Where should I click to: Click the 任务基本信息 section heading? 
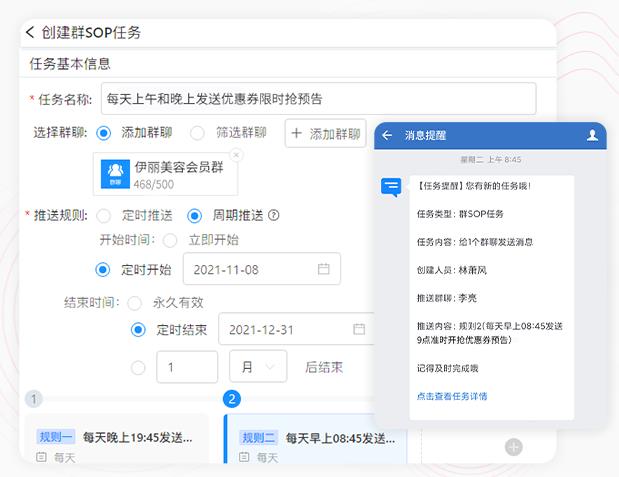[70, 64]
